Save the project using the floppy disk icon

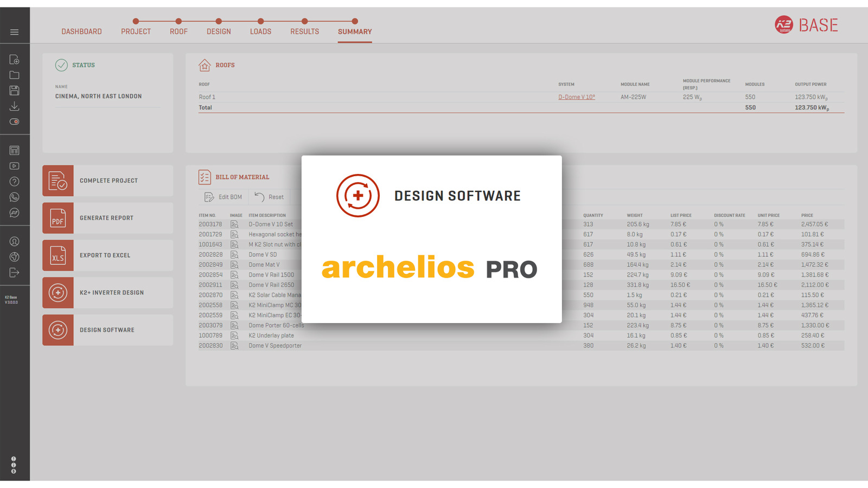15,90
